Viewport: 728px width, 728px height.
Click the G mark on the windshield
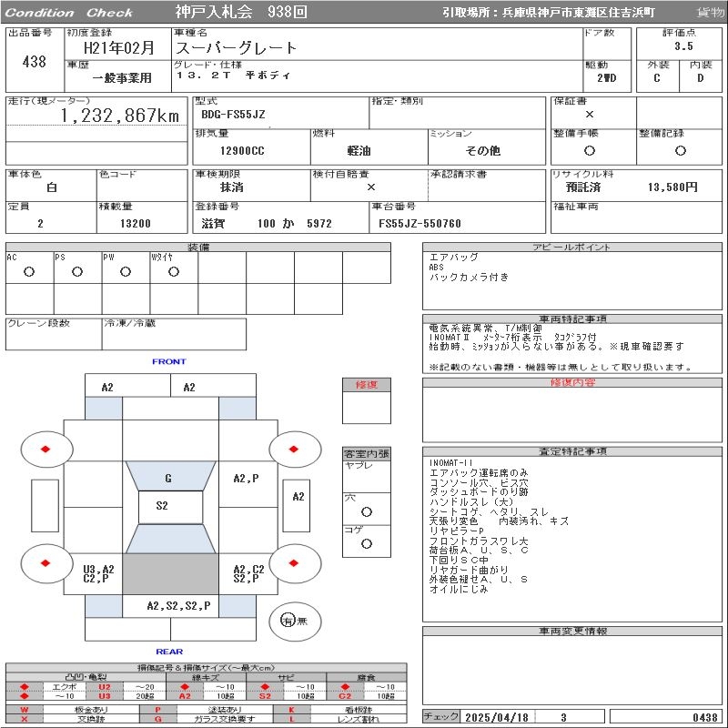point(168,479)
